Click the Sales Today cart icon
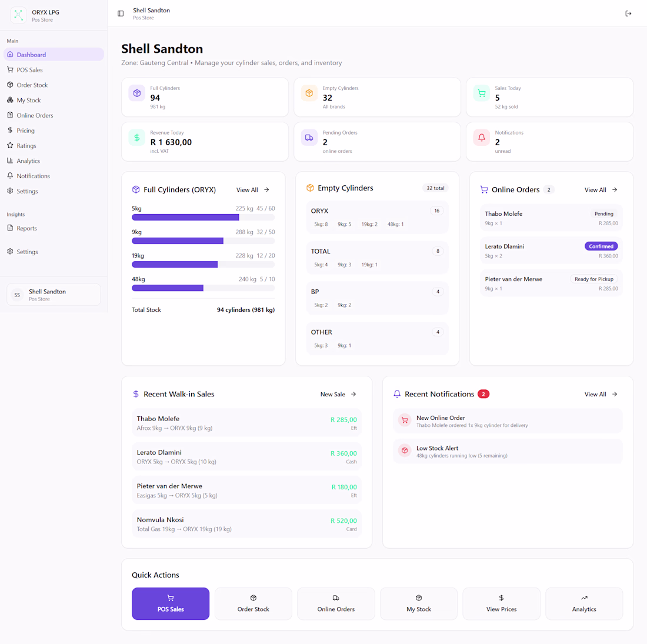The height and width of the screenshot is (644, 647). point(482,94)
